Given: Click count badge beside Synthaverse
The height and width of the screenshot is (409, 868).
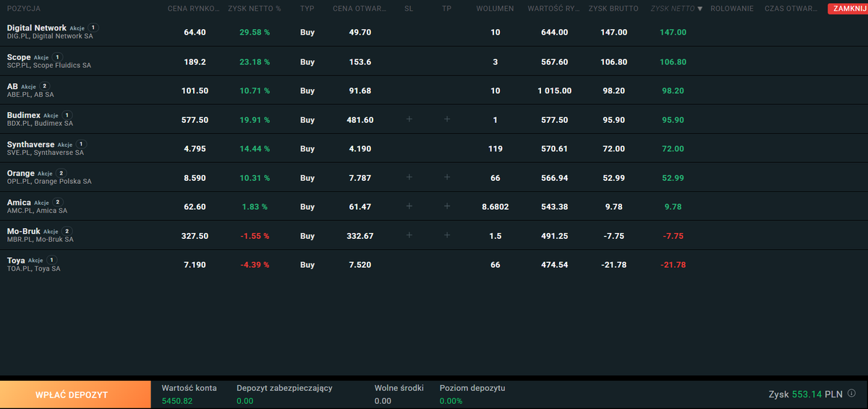Looking at the screenshot, I should click(81, 144).
